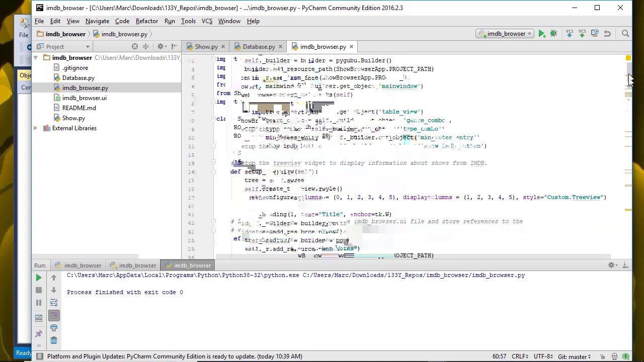Click the lock read-only status icon
The image size is (644, 362).
click(602, 356)
